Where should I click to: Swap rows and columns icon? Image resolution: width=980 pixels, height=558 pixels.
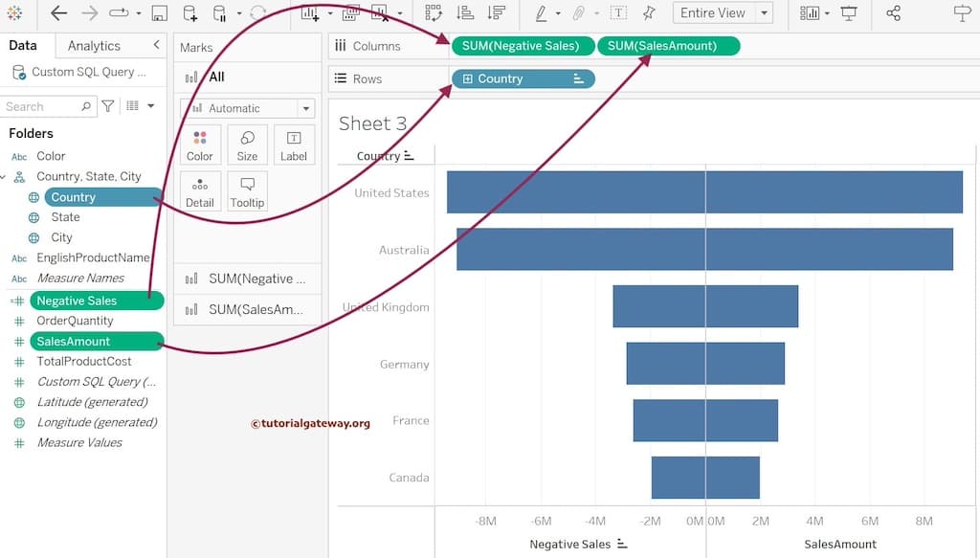point(434,13)
